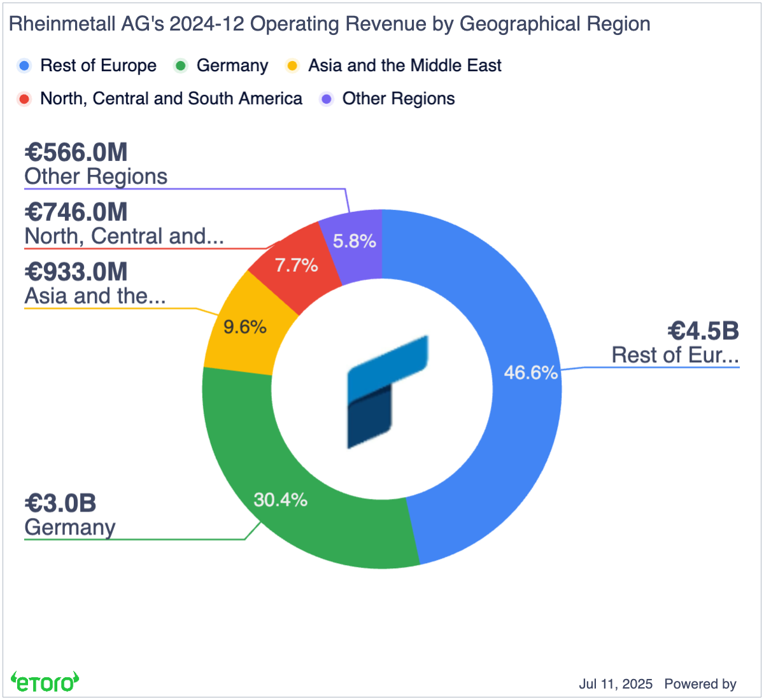The width and height of the screenshot is (764, 700).
Task: Click the Rheinmetall logo in donut center
Action: (388, 392)
